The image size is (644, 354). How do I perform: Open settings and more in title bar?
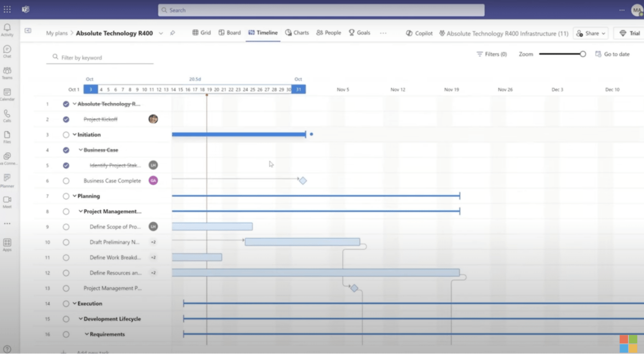point(622,10)
